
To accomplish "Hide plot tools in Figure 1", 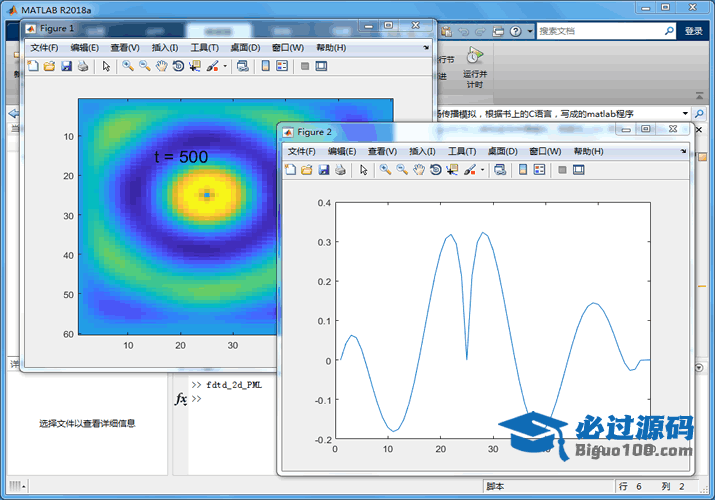I will [305, 67].
